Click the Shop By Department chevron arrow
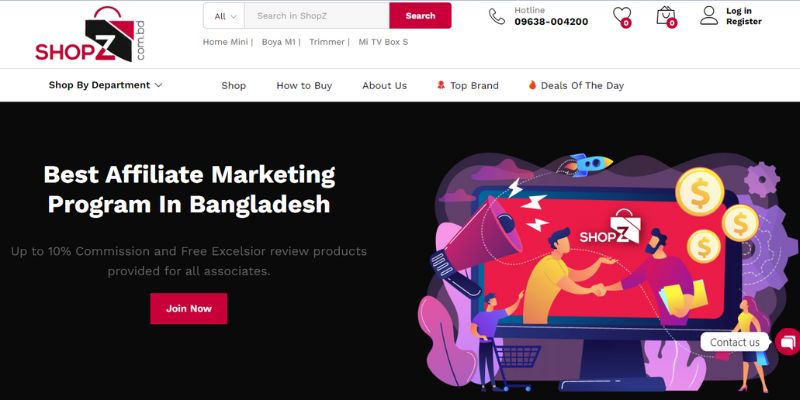The height and width of the screenshot is (400, 800). [x=158, y=85]
